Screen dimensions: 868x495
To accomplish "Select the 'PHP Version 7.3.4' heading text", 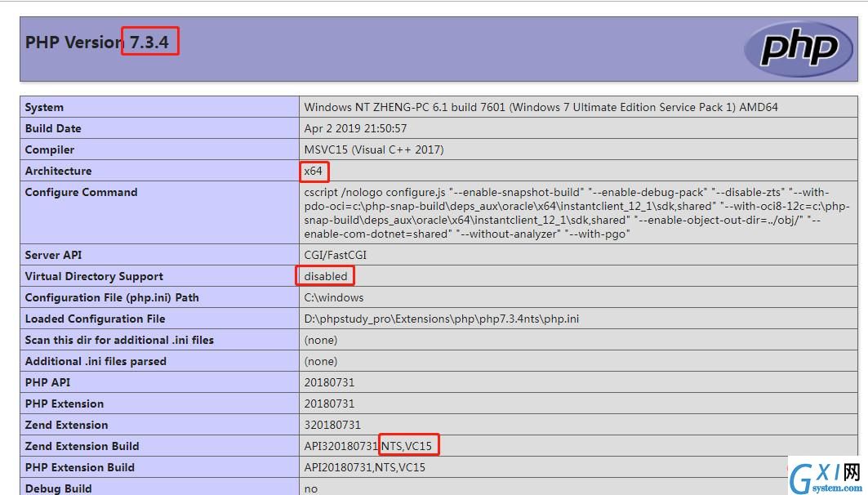I will coord(97,42).
